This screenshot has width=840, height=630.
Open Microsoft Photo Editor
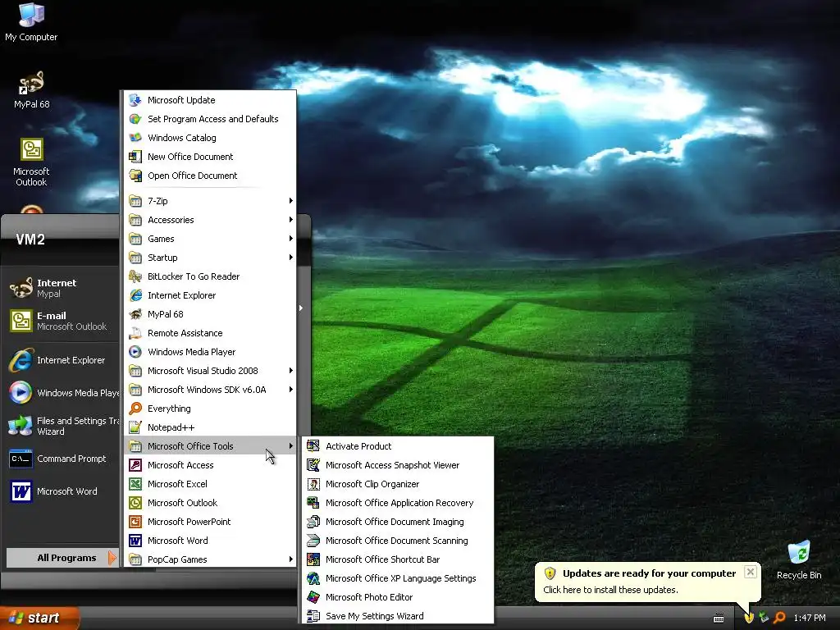(398, 597)
